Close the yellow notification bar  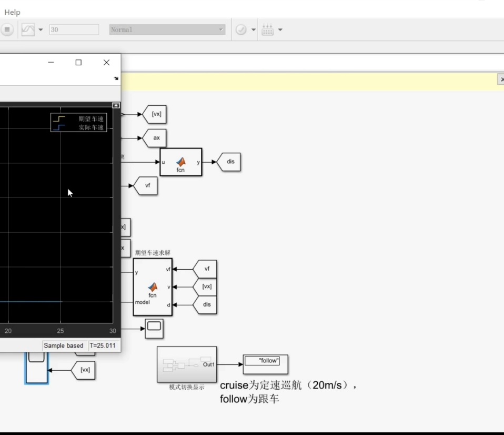tap(501, 79)
